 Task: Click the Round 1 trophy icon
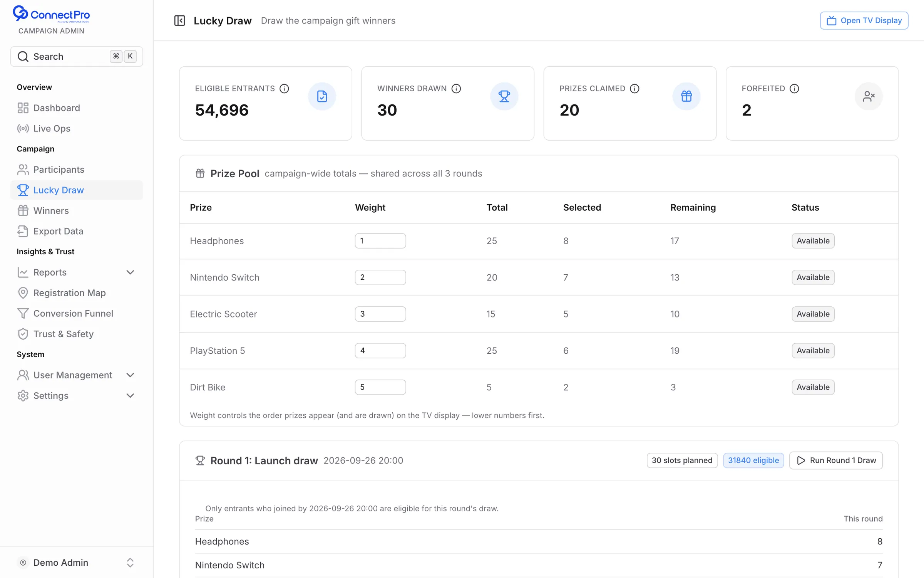(x=200, y=460)
